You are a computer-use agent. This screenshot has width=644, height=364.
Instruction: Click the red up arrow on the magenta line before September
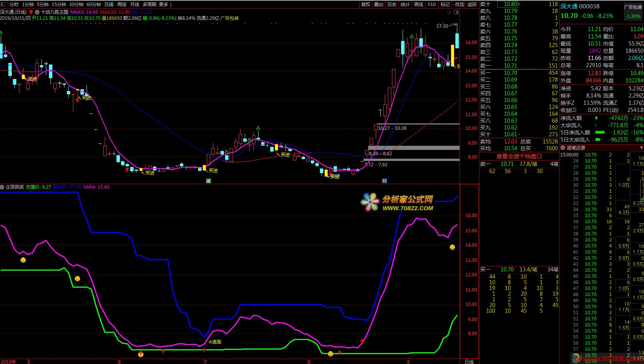click(x=362, y=341)
